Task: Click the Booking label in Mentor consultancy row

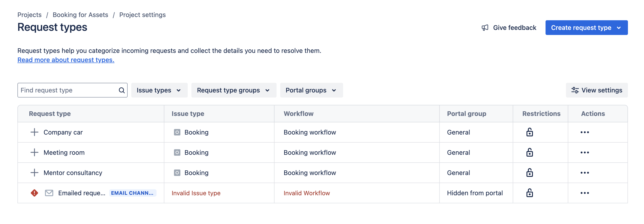Action: pos(196,173)
